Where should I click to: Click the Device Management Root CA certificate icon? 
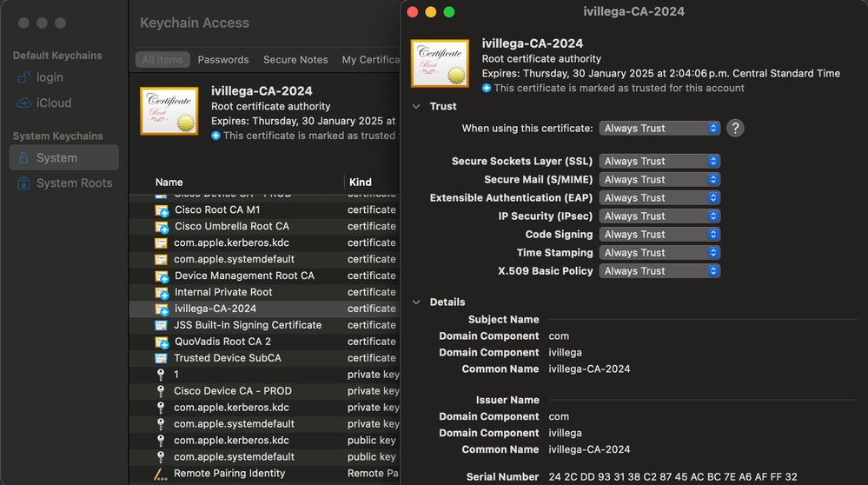tap(162, 276)
